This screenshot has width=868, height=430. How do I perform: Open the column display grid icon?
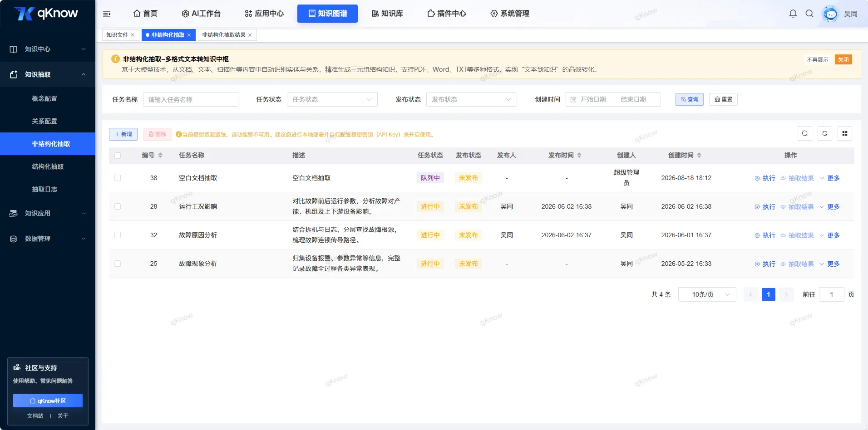(845, 133)
